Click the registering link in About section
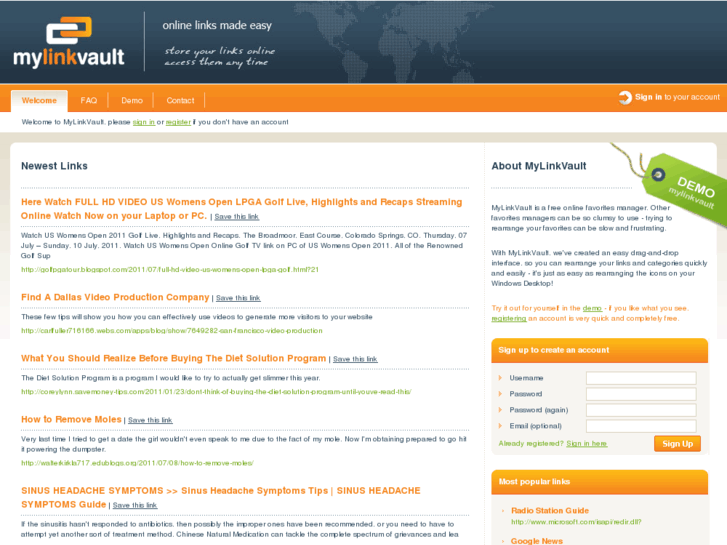The height and width of the screenshot is (545, 727). [x=509, y=319]
